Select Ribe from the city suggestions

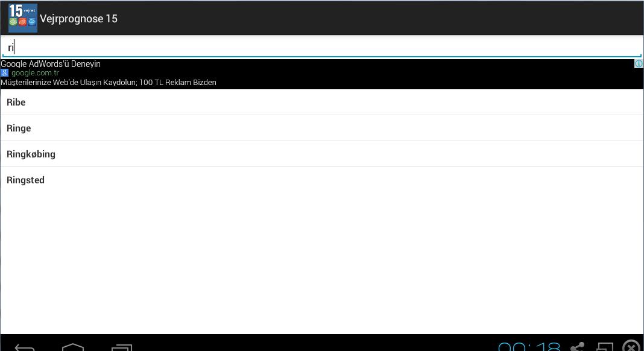(x=16, y=103)
